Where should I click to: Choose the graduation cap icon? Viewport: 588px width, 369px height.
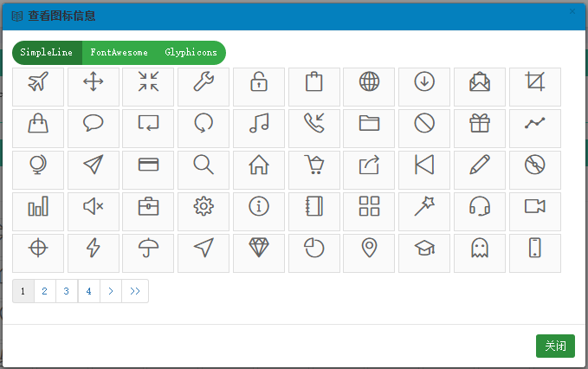click(424, 249)
